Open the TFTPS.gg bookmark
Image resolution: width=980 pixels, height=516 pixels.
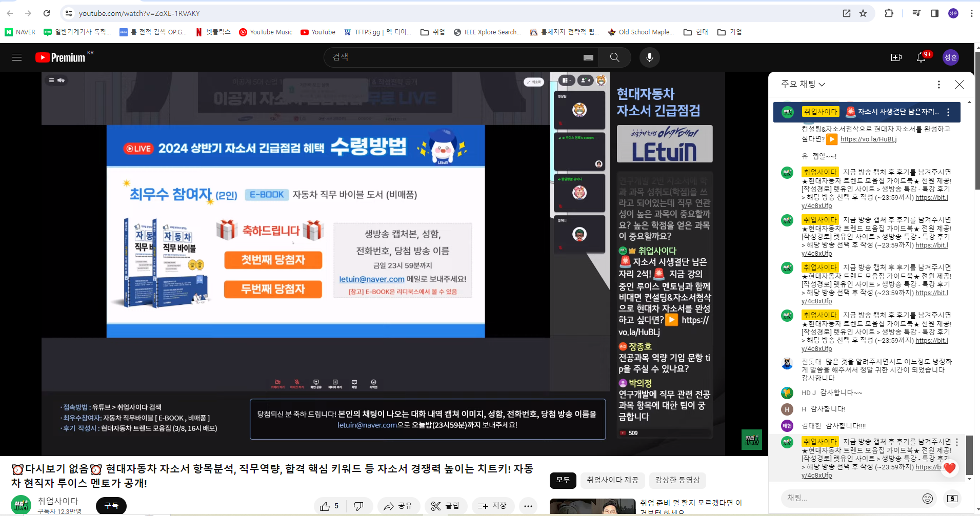pos(378,32)
